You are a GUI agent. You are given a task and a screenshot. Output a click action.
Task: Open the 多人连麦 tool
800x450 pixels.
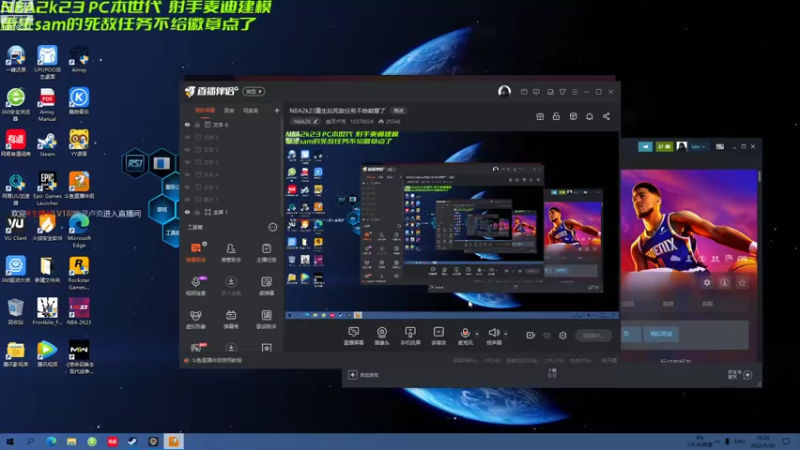click(x=231, y=286)
